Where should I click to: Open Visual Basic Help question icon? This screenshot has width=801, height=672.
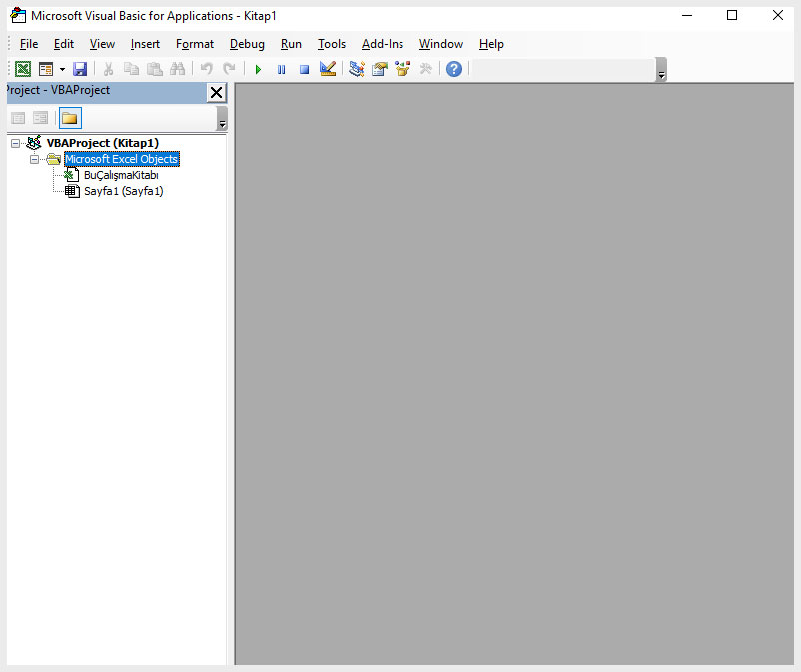[x=454, y=69]
